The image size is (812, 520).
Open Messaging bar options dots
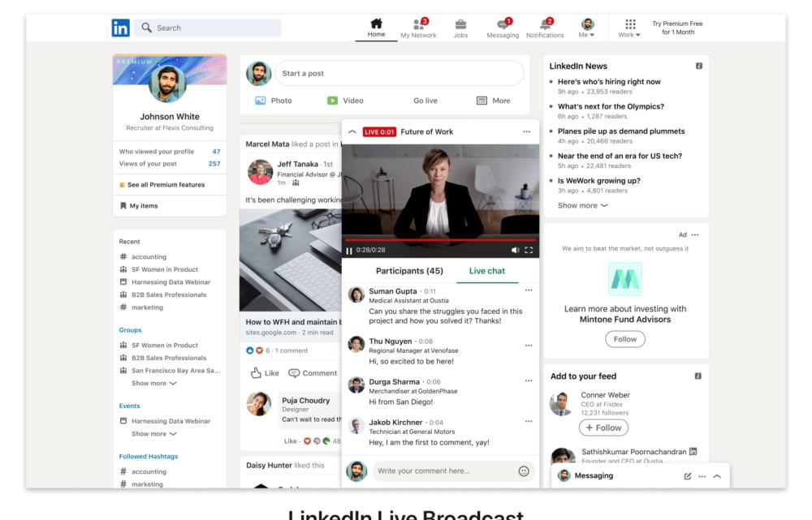(702, 476)
